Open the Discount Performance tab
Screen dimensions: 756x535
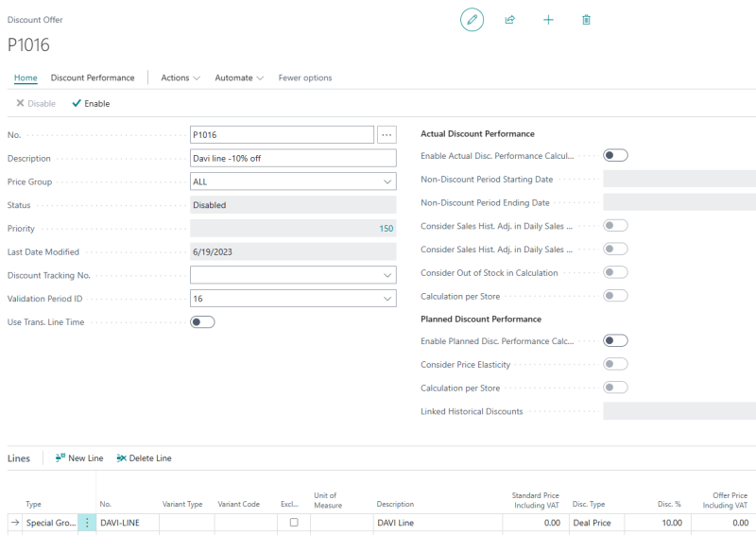click(93, 78)
